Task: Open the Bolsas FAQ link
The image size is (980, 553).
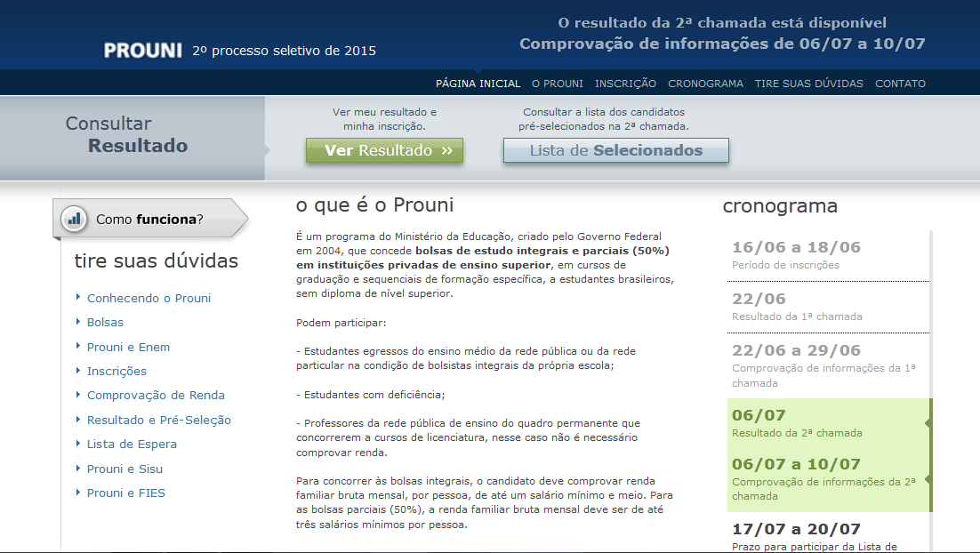Action: coord(105,323)
